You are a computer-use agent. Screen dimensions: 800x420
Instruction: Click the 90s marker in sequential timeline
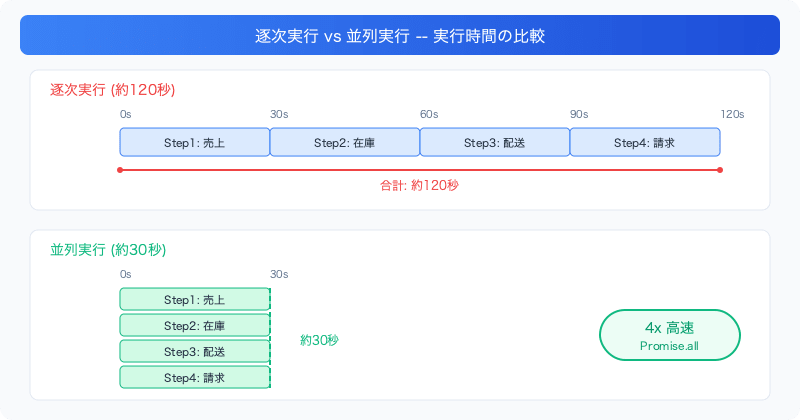pos(579,114)
